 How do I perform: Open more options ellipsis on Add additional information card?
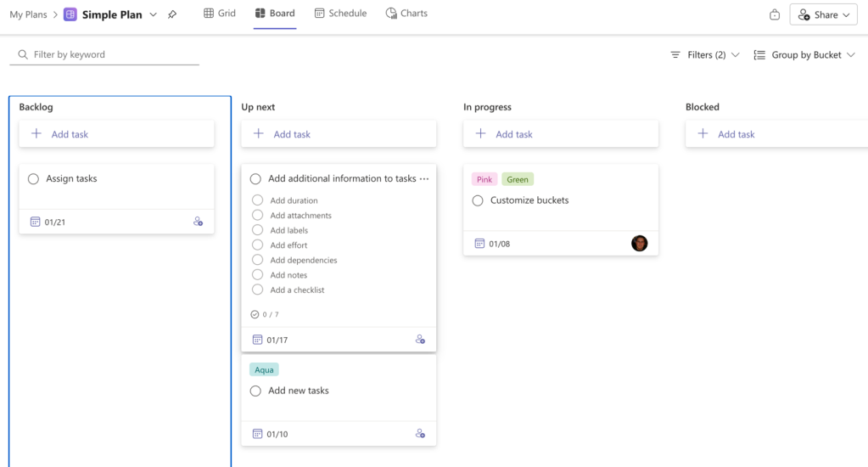(424, 179)
